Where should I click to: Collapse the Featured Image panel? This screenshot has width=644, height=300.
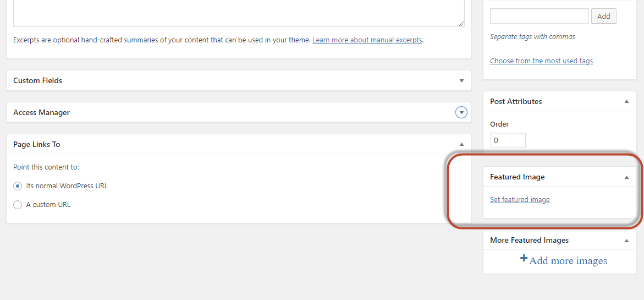pyautogui.click(x=626, y=177)
